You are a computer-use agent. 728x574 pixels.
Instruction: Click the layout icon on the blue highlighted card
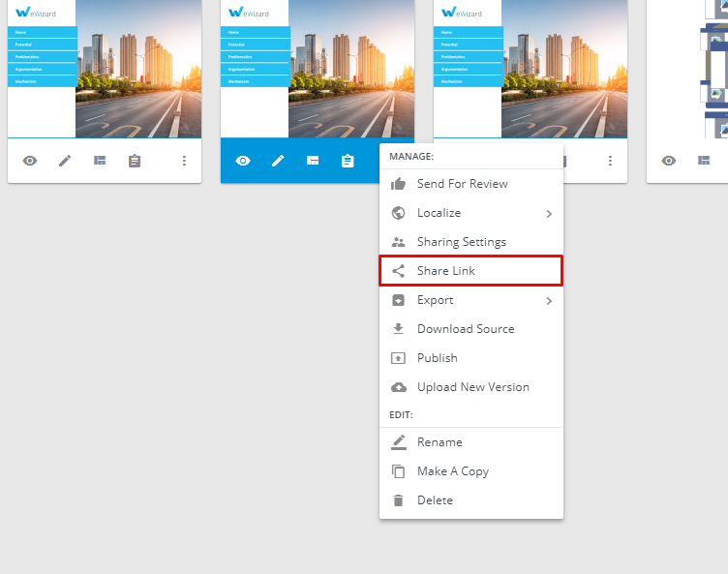pyautogui.click(x=313, y=161)
